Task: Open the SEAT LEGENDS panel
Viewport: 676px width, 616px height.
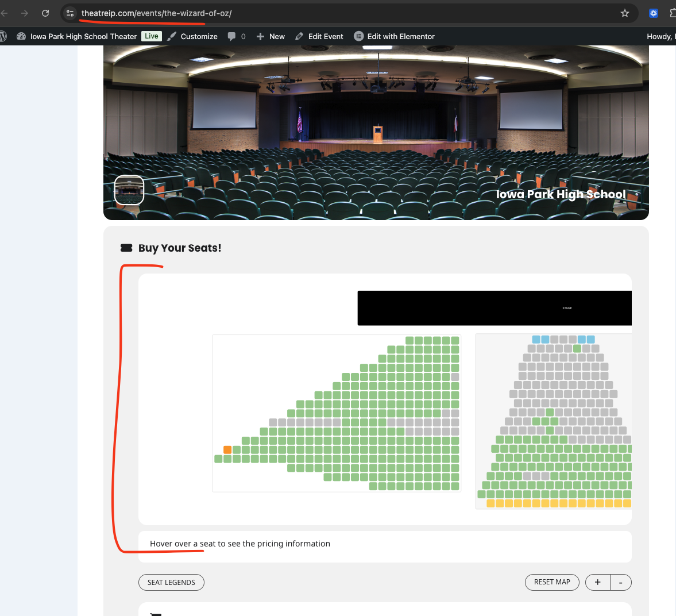Action: [171, 582]
